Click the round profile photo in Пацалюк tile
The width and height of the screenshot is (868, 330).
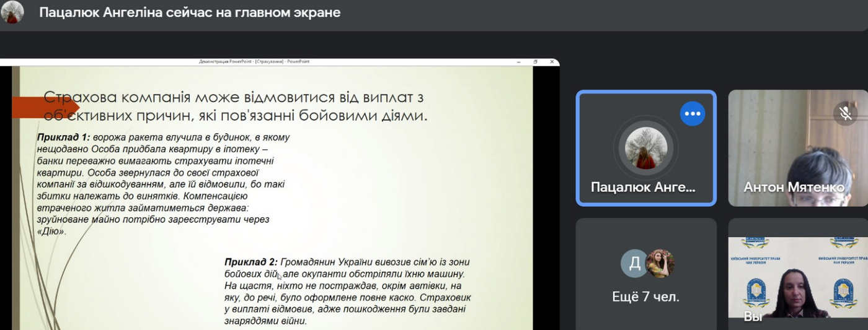tap(646, 148)
